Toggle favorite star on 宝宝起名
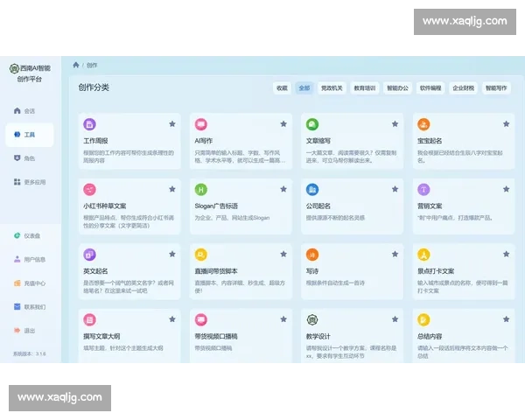 pos(507,124)
